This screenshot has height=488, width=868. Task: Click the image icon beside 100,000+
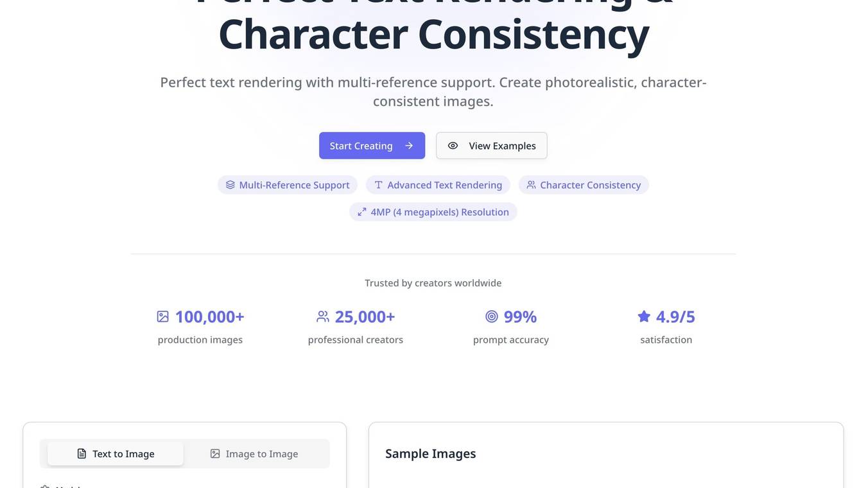point(163,317)
